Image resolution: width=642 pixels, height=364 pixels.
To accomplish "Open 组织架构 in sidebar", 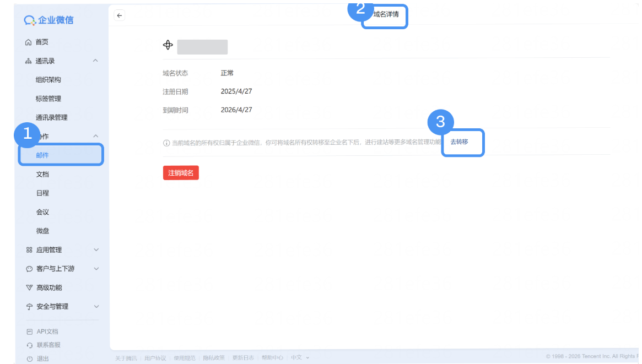I will [x=48, y=80].
